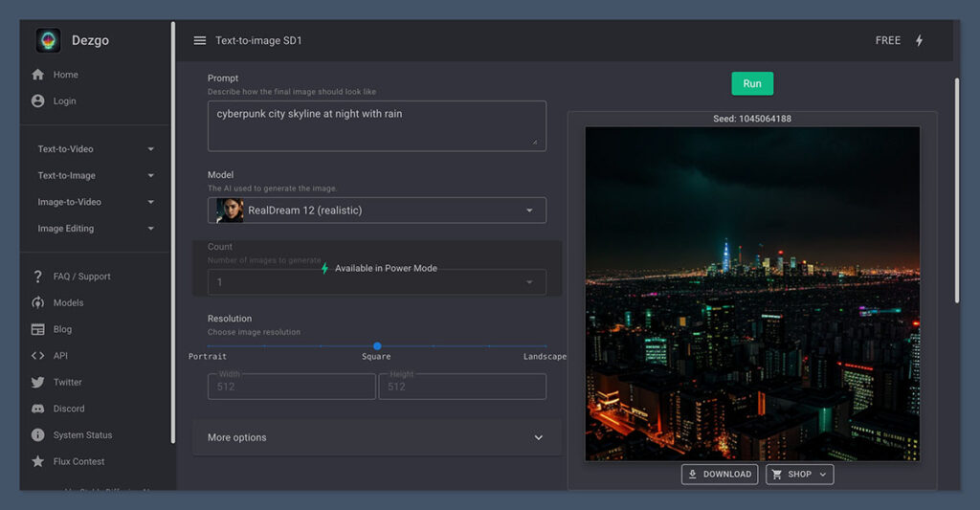The width and height of the screenshot is (980, 510).
Task: Click the Home house icon
Action: [38, 75]
